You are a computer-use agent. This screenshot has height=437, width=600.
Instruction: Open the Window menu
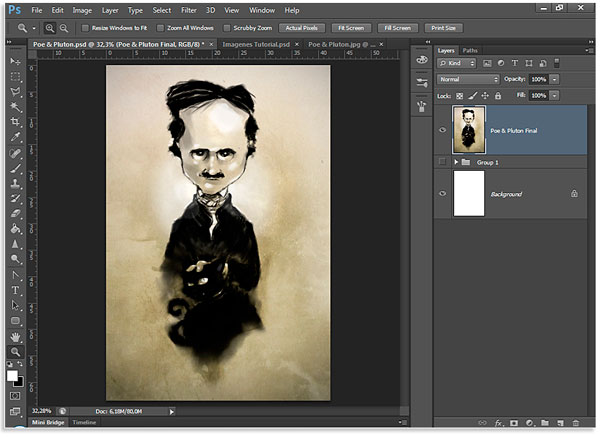click(262, 10)
